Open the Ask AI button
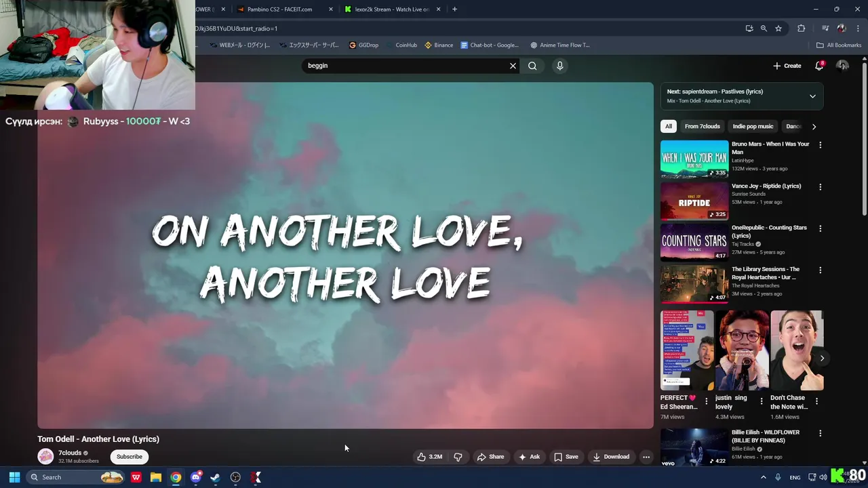The image size is (868, 488). click(529, 457)
